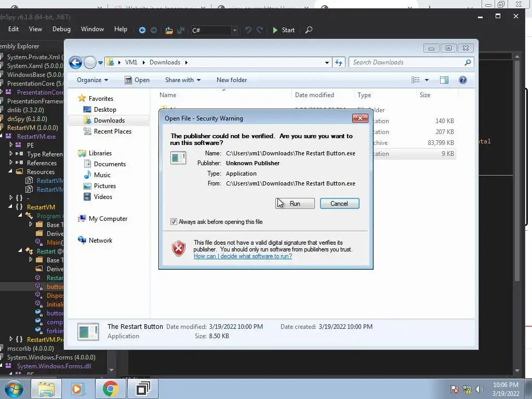
Task: Click the dnSpy navigate forward arrow icon
Action: (154, 30)
